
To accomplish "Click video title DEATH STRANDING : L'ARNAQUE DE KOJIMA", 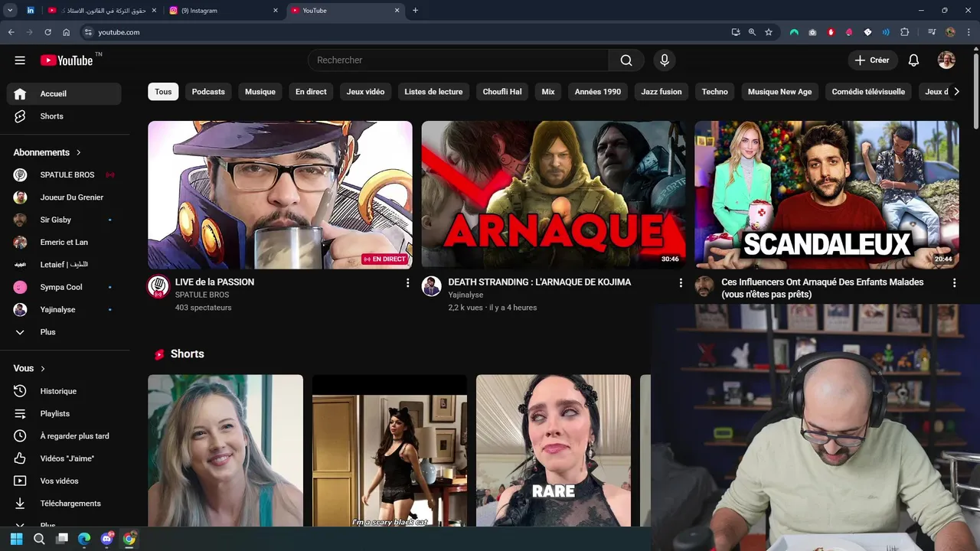I will 540,282.
